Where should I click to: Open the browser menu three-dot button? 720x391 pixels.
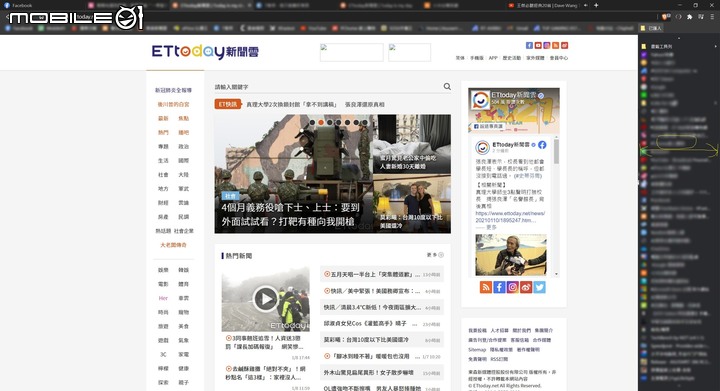tap(712, 17)
